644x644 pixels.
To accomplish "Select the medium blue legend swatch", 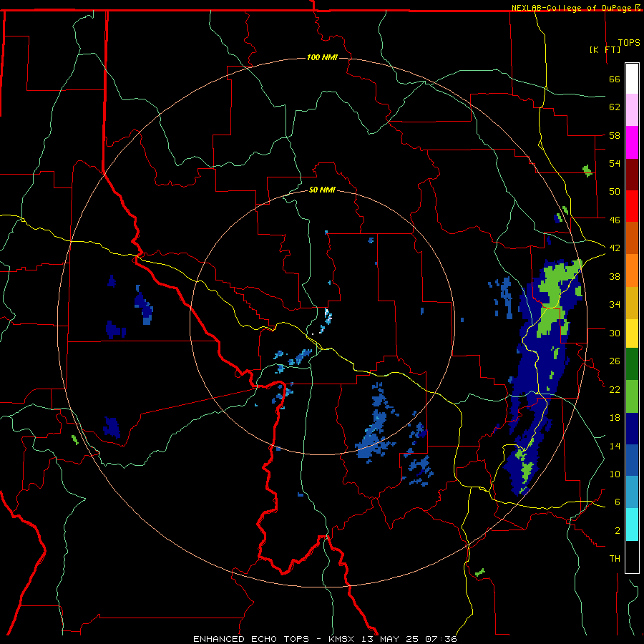I will [x=632, y=460].
